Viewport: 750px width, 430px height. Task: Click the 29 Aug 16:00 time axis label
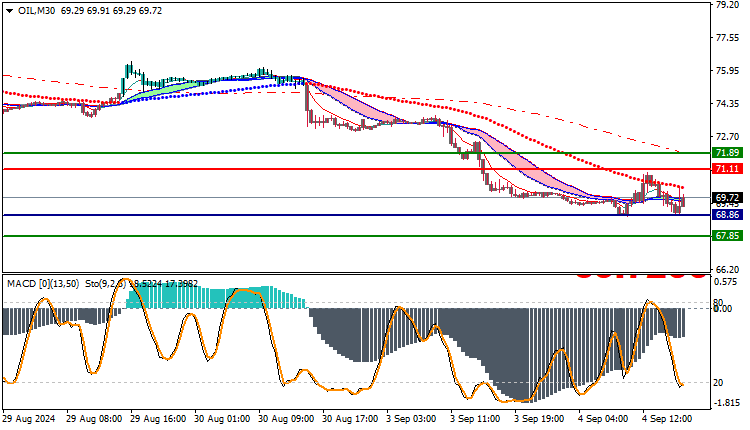158,419
